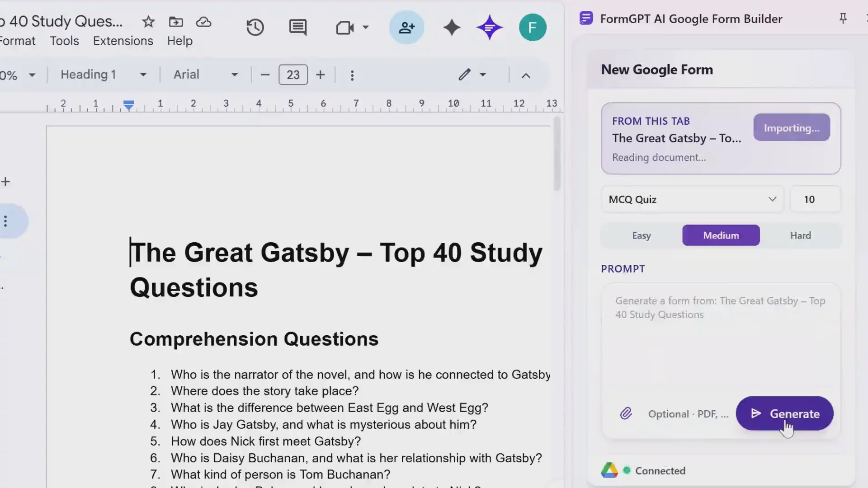Click the ruler left indent marker
This screenshot has width=868, height=488.
[x=128, y=105]
